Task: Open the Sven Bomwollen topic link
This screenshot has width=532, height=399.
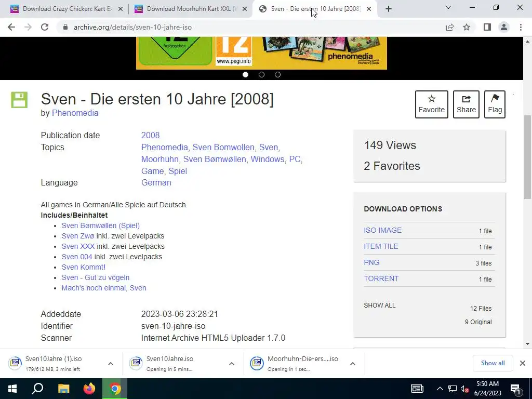Action: [x=223, y=147]
